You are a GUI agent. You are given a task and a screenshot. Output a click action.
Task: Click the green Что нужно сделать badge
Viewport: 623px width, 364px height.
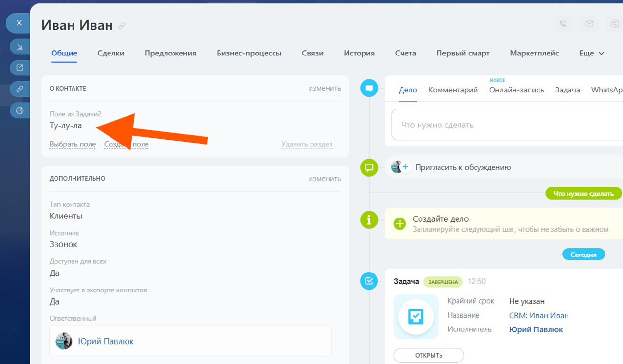(584, 193)
